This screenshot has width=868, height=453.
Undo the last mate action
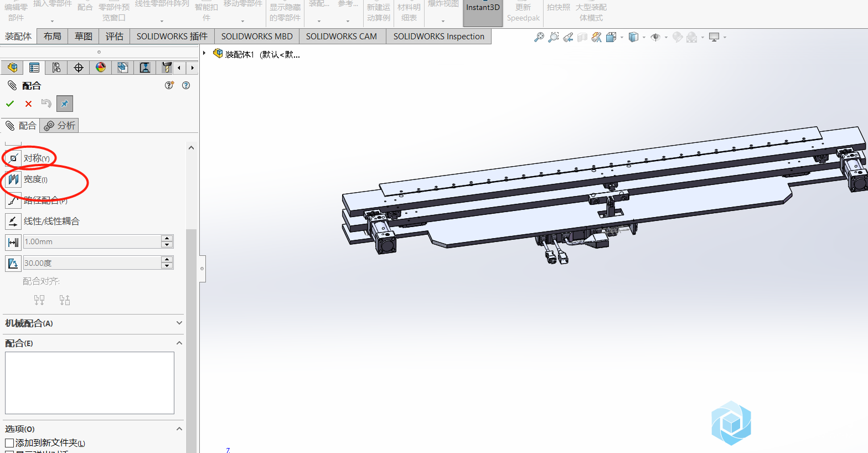pyautogui.click(x=46, y=104)
